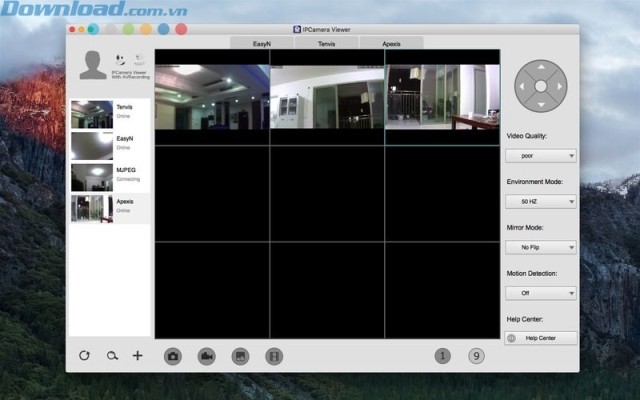Open recorded videos film icon

[274, 356]
